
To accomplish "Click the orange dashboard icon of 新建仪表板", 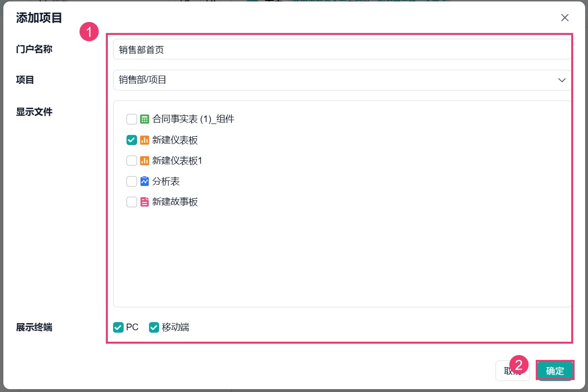I will point(145,140).
